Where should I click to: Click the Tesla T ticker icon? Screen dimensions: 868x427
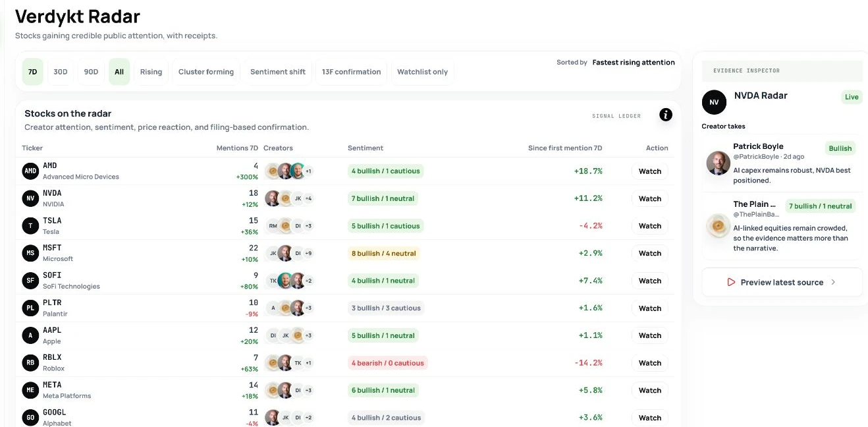[30, 226]
